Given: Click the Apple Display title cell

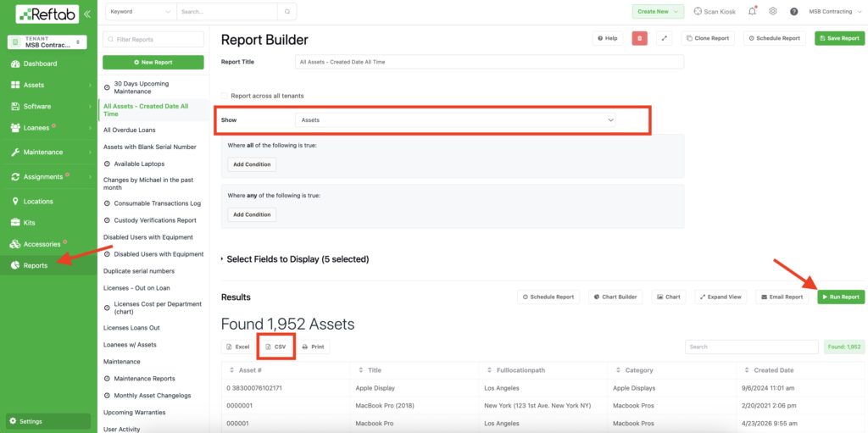Looking at the screenshot, I should pyautogui.click(x=375, y=388).
